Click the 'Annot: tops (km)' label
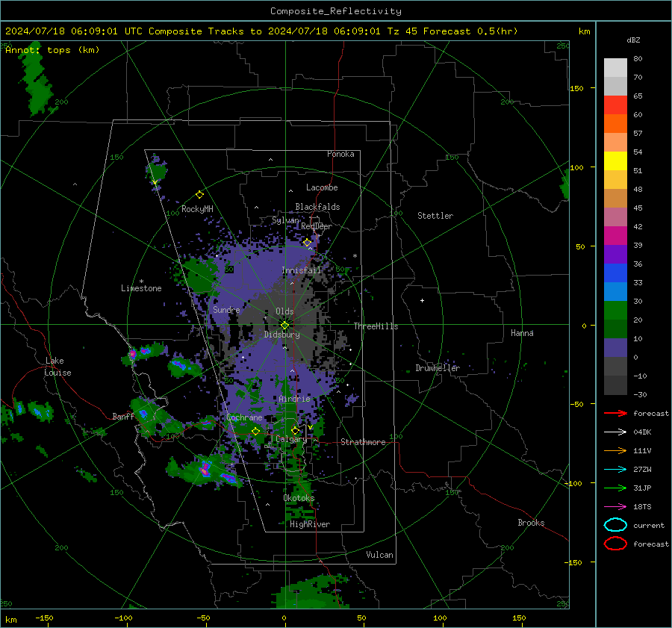 click(52, 50)
